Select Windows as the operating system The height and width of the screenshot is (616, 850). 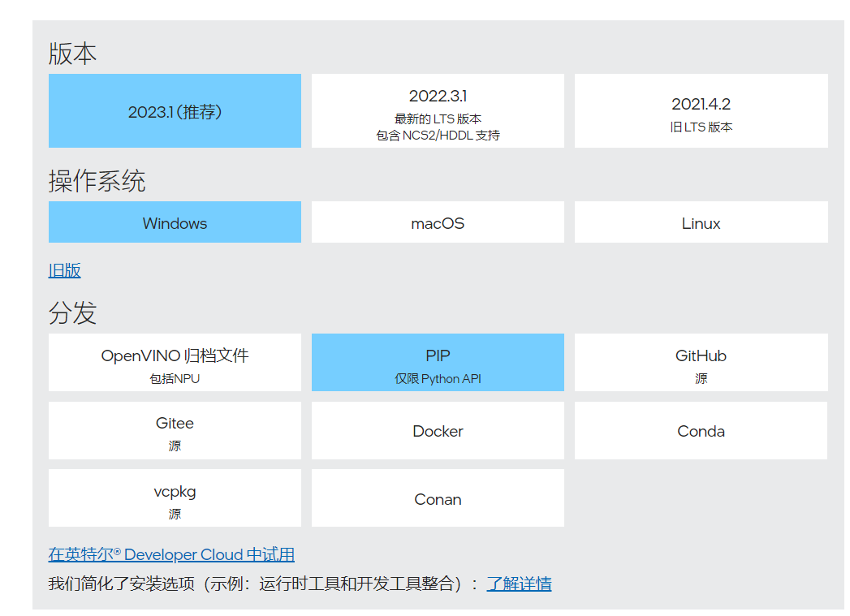point(175,222)
